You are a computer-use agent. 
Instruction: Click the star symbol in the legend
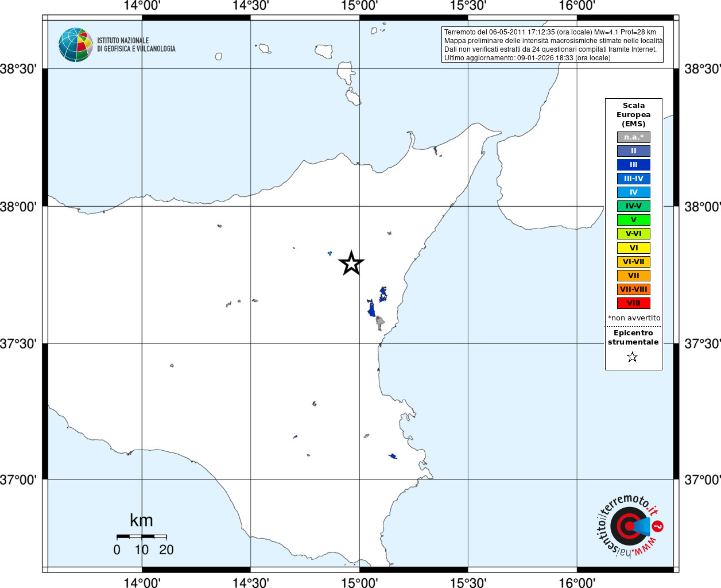pyautogui.click(x=633, y=357)
